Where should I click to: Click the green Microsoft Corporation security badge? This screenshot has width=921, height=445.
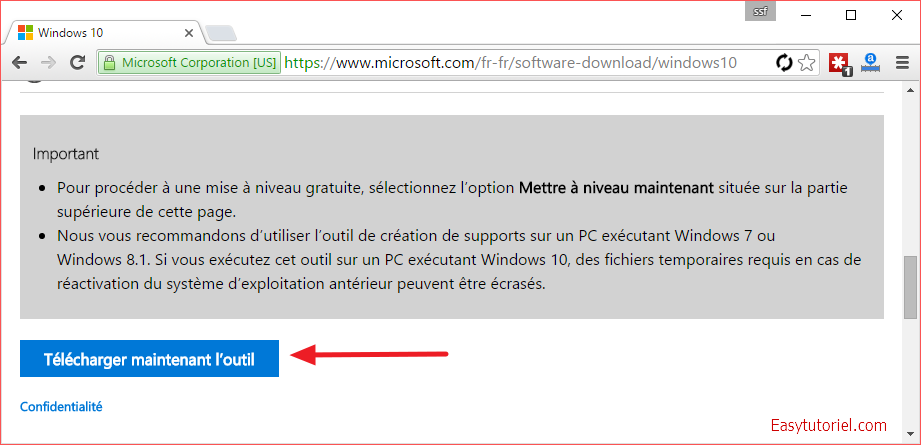click(x=189, y=63)
